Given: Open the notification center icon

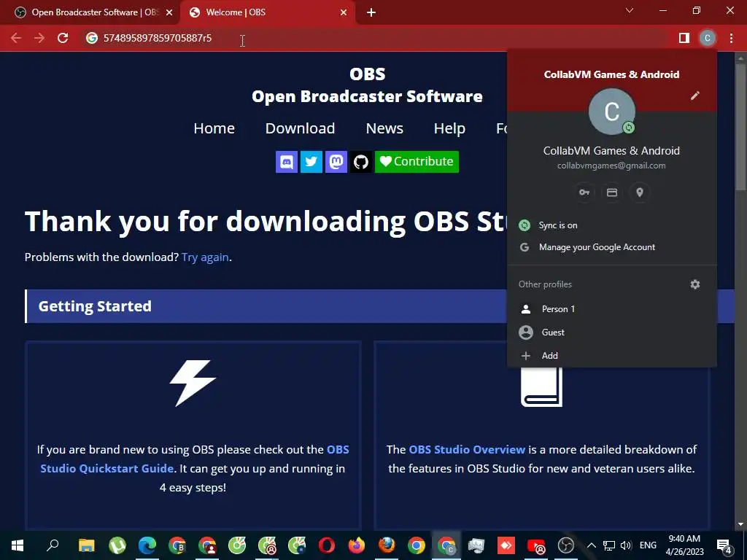Looking at the screenshot, I should click(x=724, y=545).
